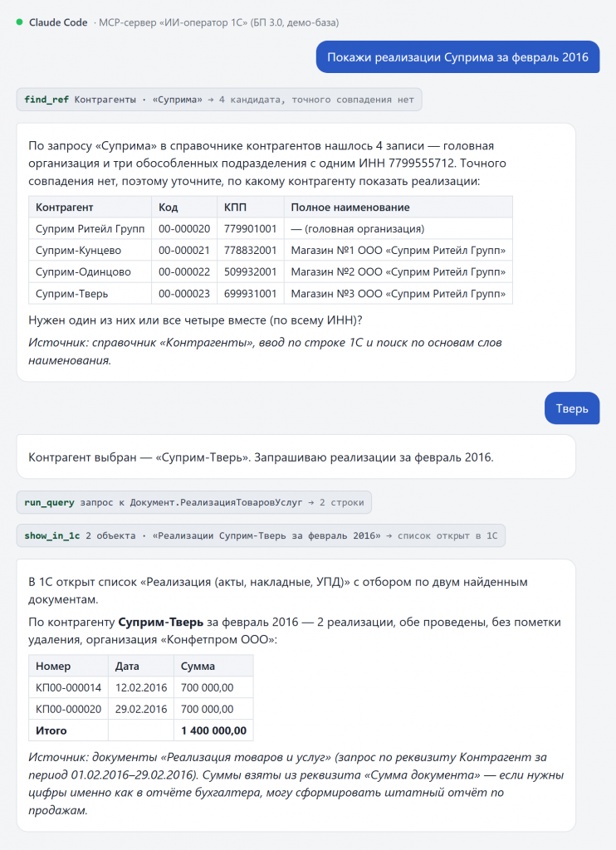This screenshot has height=850, width=616.
Task: Click КПП value "509932001"
Action: tap(251, 272)
